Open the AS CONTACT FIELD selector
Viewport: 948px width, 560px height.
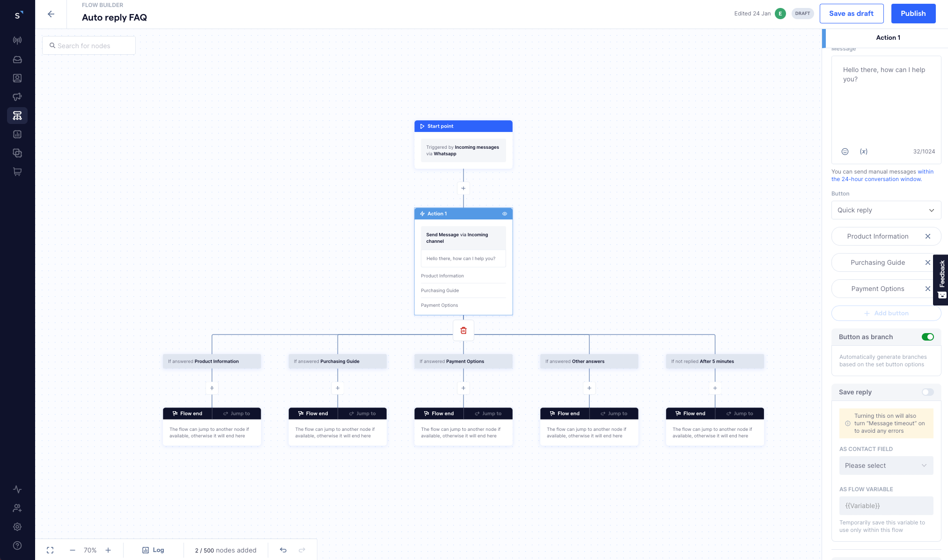click(886, 465)
